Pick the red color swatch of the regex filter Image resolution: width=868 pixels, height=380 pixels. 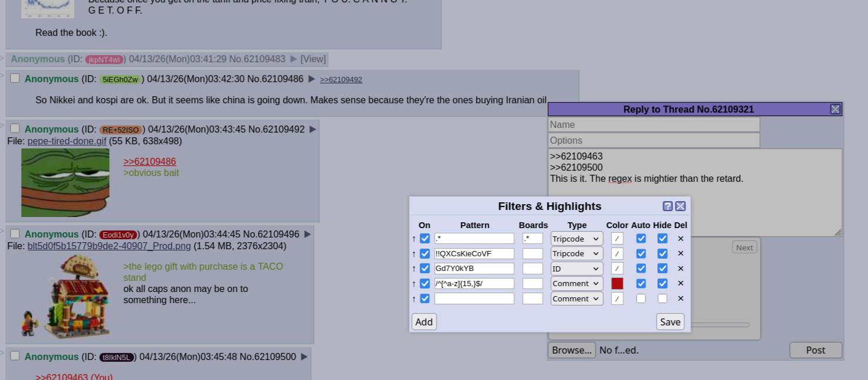click(x=617, y=283)
